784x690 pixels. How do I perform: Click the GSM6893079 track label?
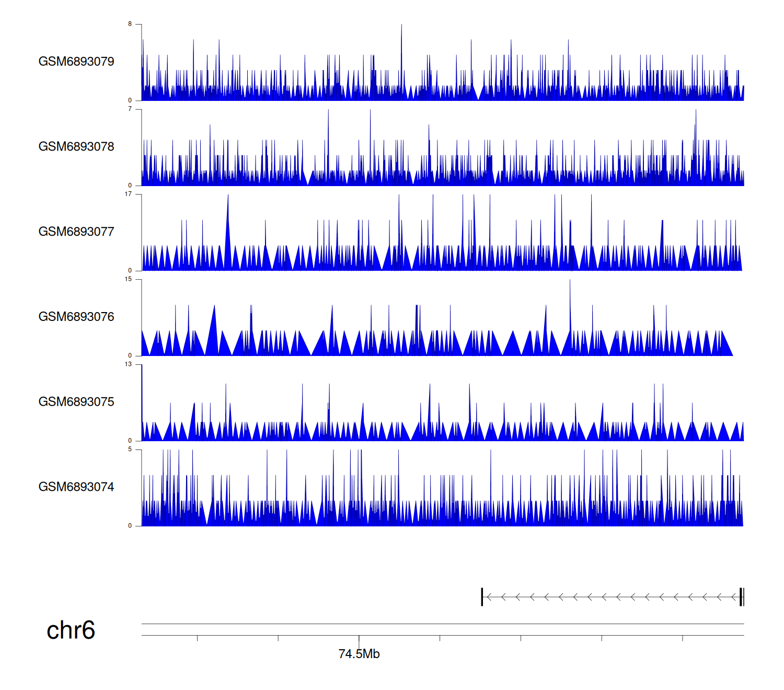tap(76, 62)
